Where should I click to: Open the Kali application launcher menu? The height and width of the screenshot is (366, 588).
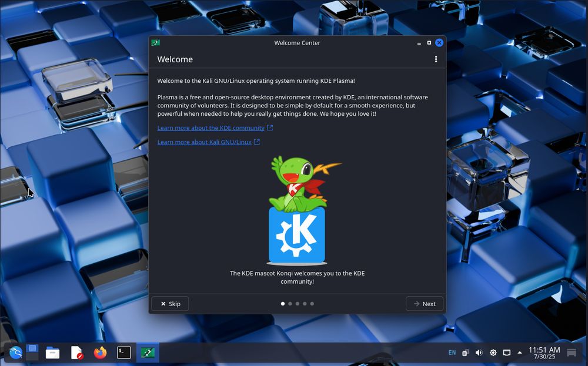pyautogui.click(x=16, y=352)
